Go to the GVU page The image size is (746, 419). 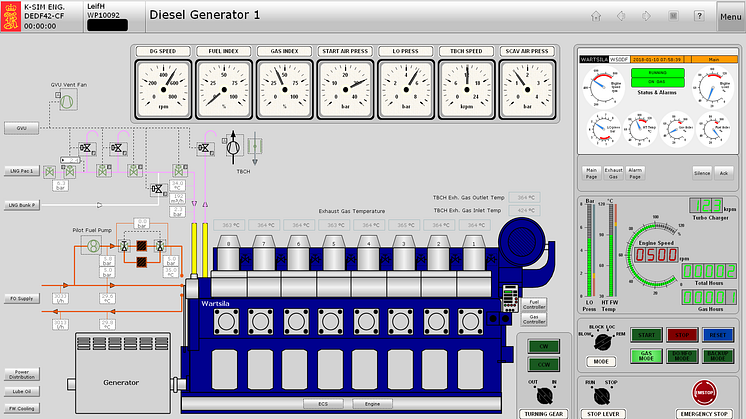click(21, 128)
